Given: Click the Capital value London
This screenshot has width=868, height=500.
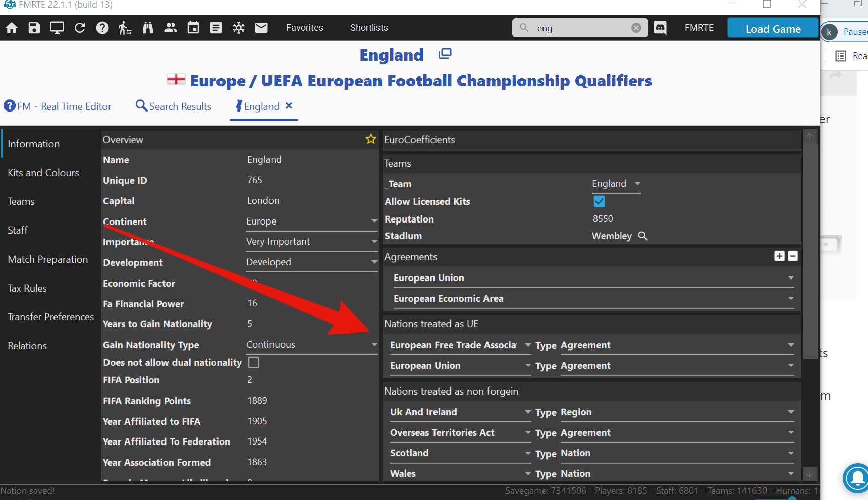Looking at the screenshot, I should 263,201.
